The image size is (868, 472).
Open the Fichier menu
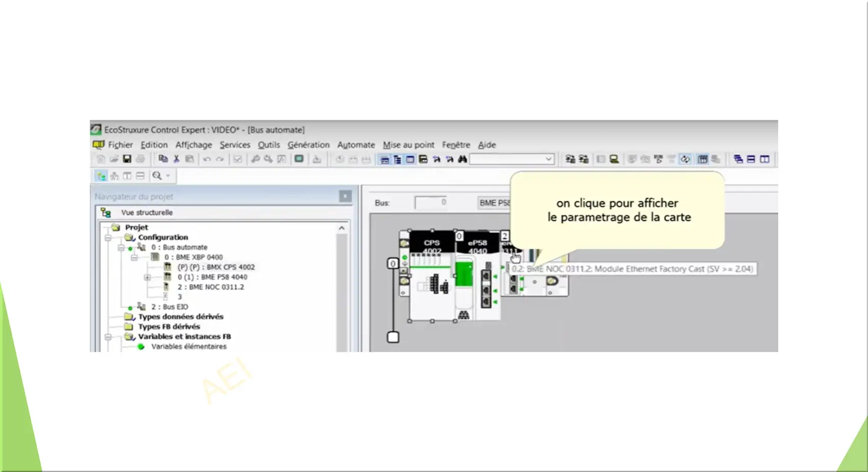(120, 145)
